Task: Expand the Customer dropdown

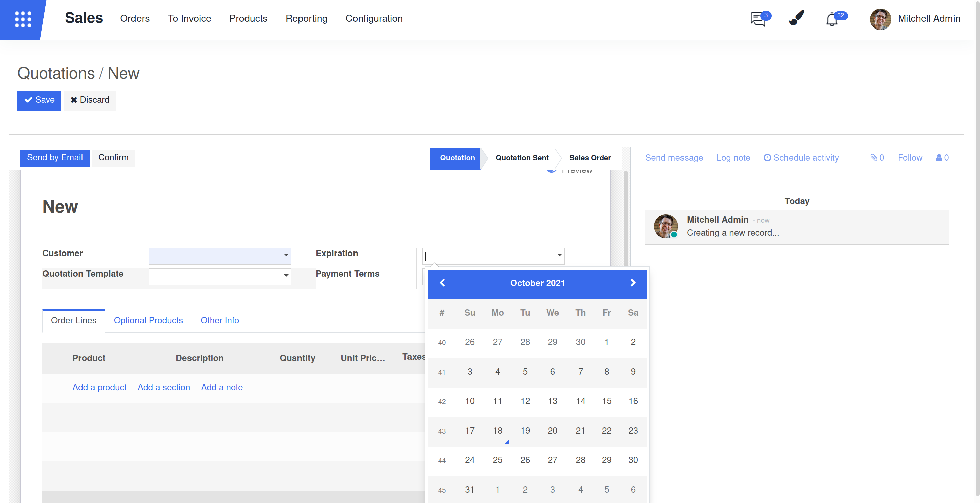Action: click(x=286, y=255)
